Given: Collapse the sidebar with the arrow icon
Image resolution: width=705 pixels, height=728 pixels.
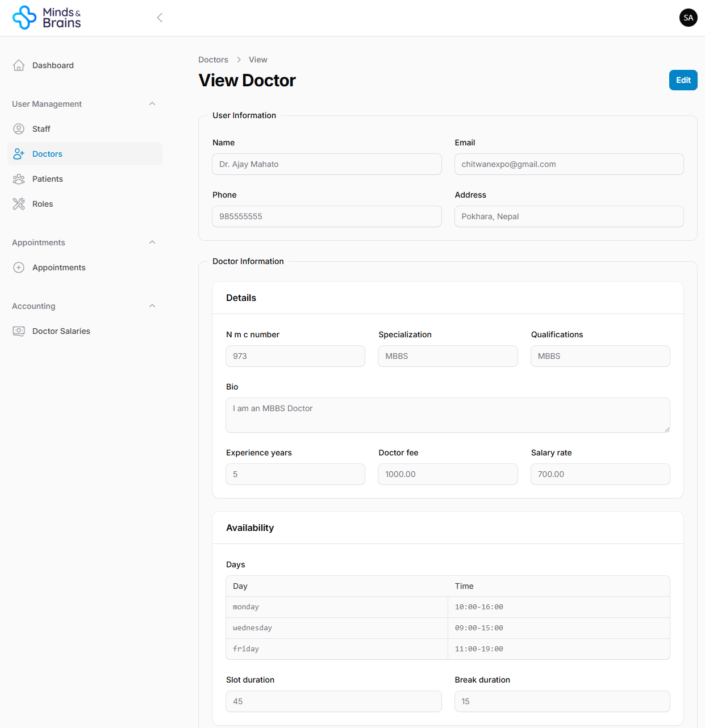Looking at the screenshot, I should point(160,18).
